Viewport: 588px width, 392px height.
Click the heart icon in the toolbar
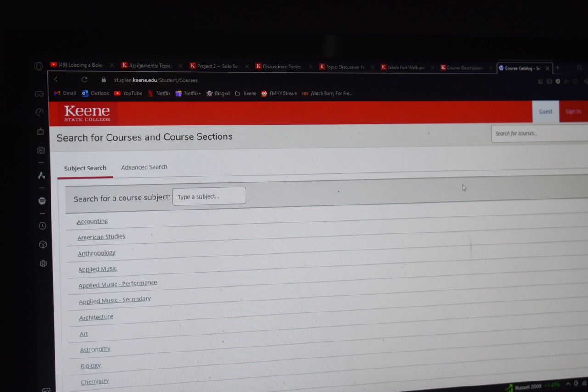point(575,81)
